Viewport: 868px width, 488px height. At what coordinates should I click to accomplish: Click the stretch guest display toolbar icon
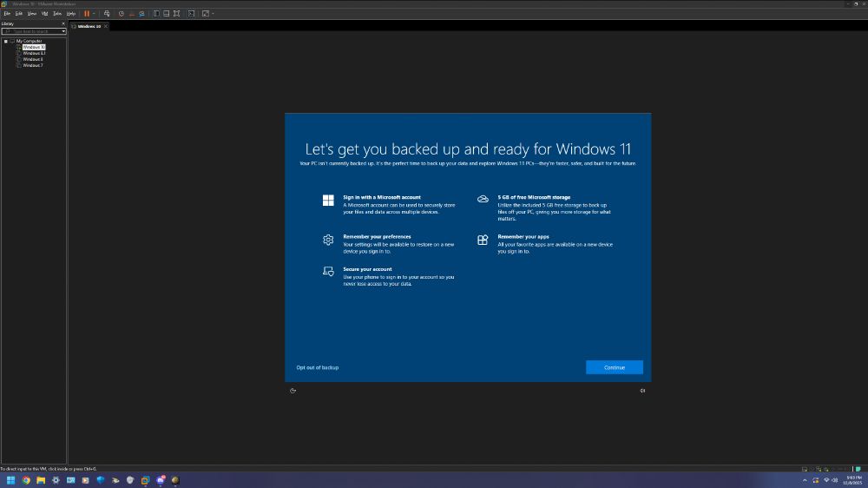206,13
